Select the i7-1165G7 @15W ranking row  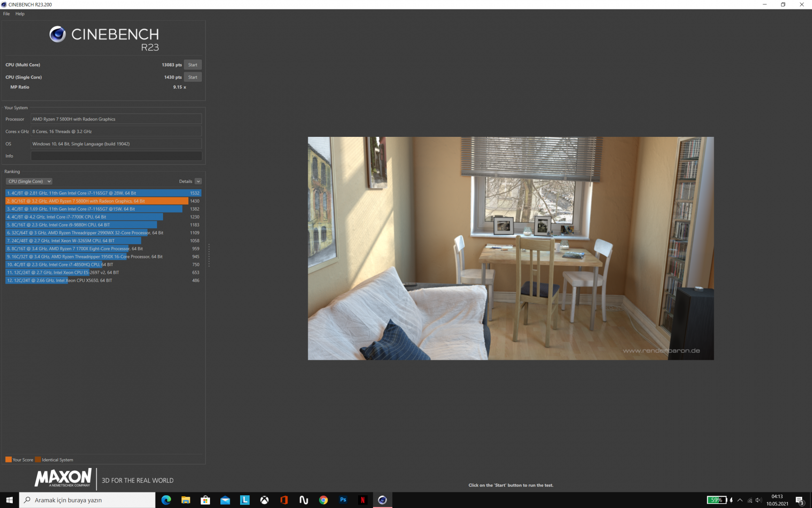[x=103, y=209]
